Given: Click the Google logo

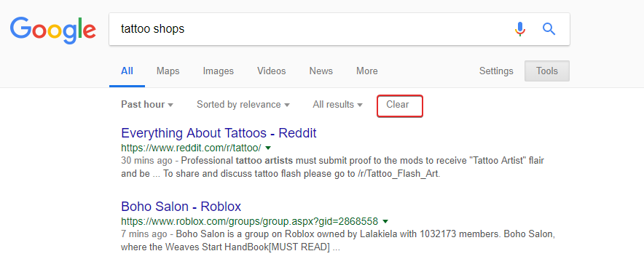Looking at the screenshot, I should [53, 31].
